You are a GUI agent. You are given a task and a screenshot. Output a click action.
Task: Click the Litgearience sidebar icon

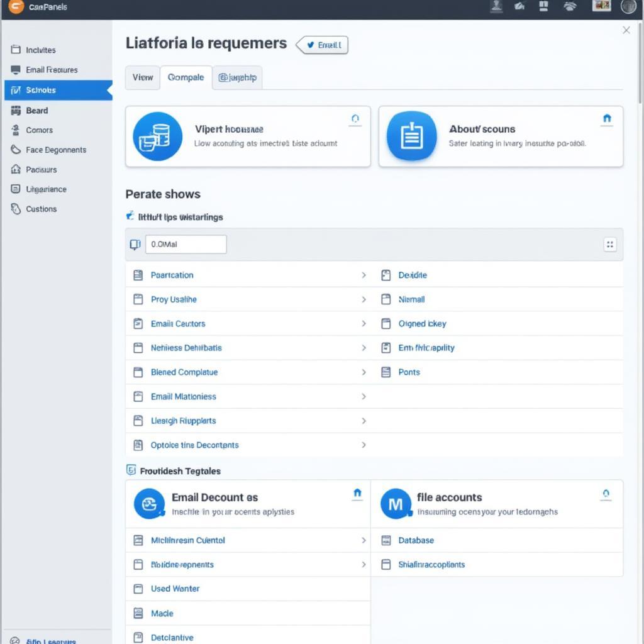tap(16, 189)
